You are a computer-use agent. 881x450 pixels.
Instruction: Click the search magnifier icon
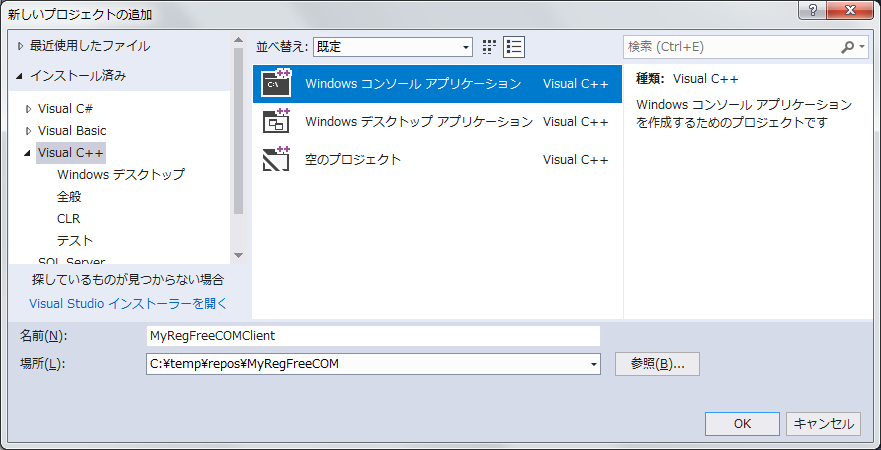(847, 47)
